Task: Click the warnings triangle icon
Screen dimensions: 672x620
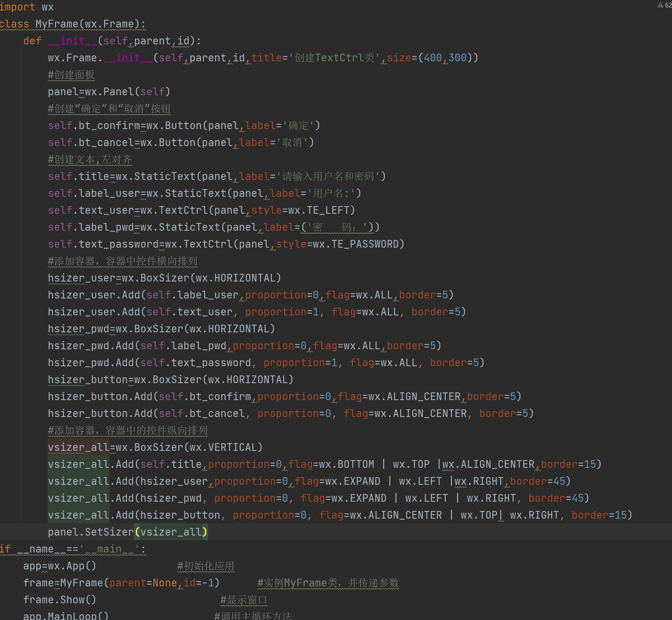Action: click(660, 5)
